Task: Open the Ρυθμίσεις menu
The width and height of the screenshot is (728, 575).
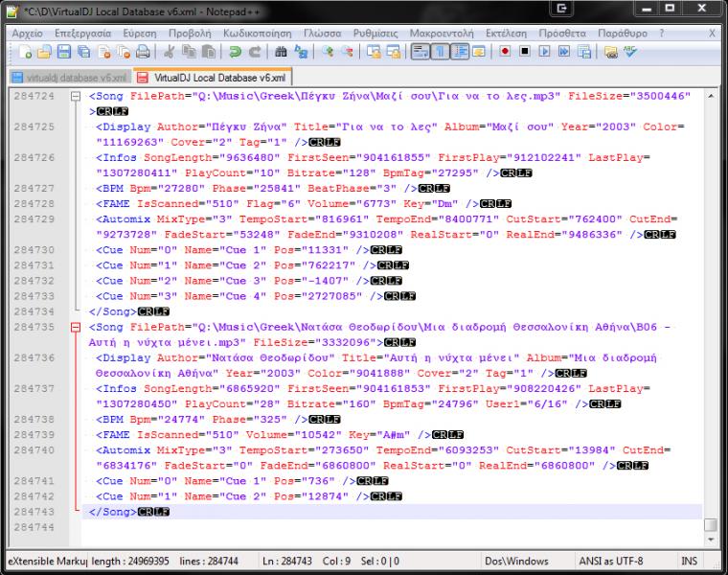Action: pyautogui.click(x=375, y=34)
